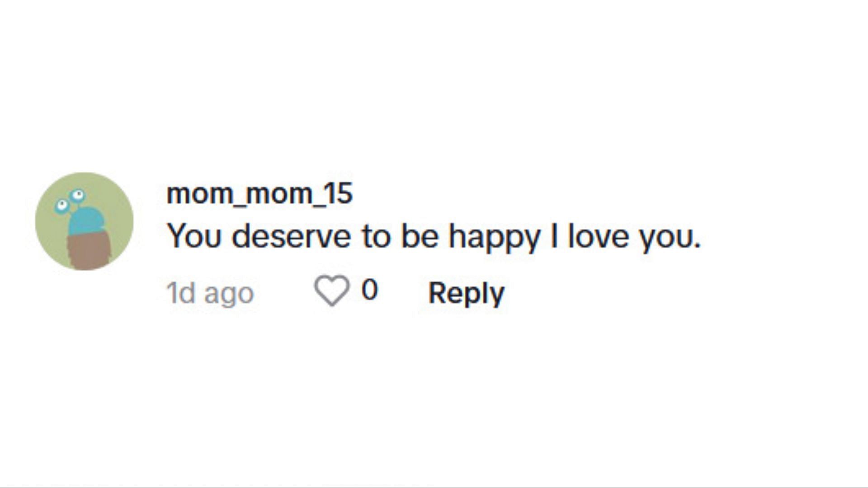Open the mom_mom_15 username link

tap(259, 193)
